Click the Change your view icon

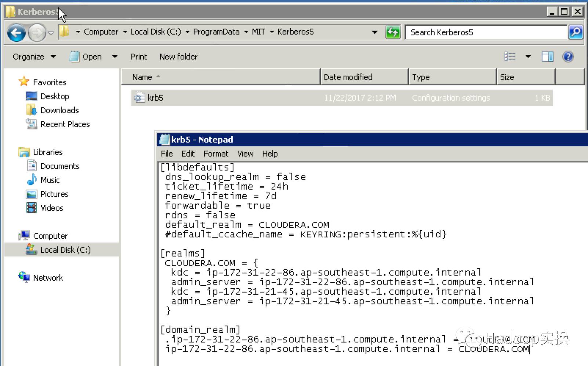pyautogui.click(x=510, y=57)
